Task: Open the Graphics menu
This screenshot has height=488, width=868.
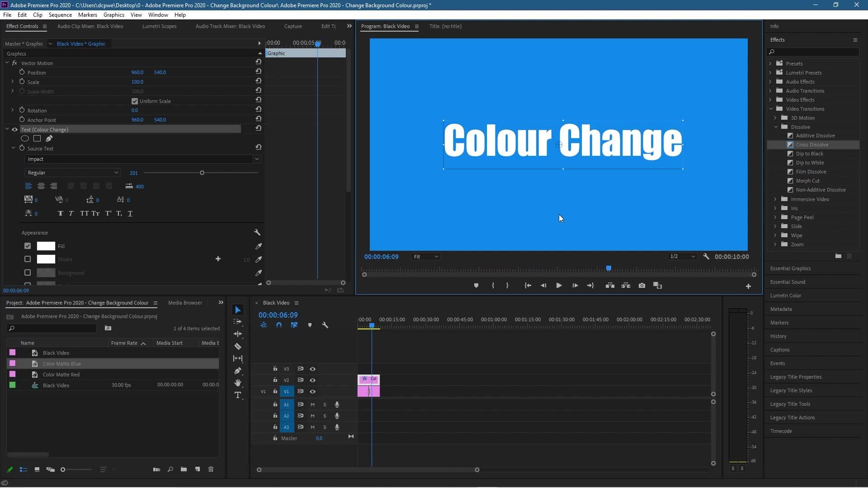Action: pyautogui.click(x=113, y=15)
